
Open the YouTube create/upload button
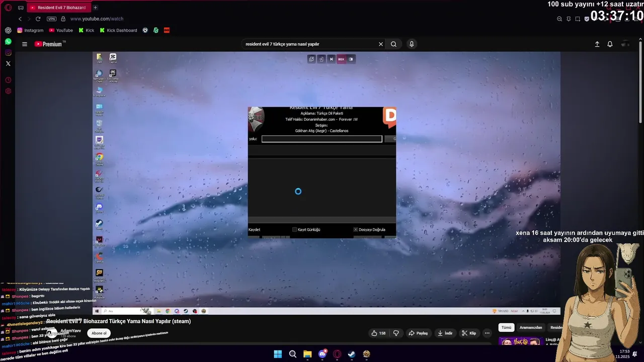[597, 44]
